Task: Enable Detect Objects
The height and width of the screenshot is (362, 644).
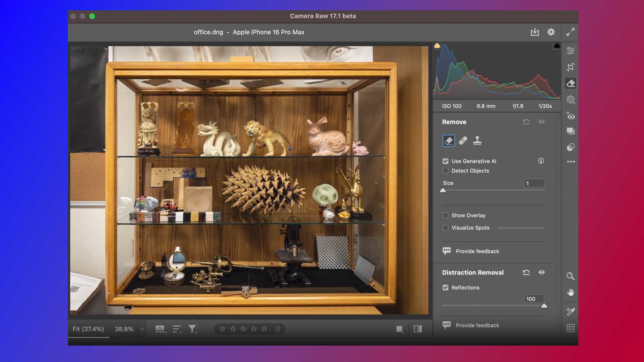Action: pos(445,171)
